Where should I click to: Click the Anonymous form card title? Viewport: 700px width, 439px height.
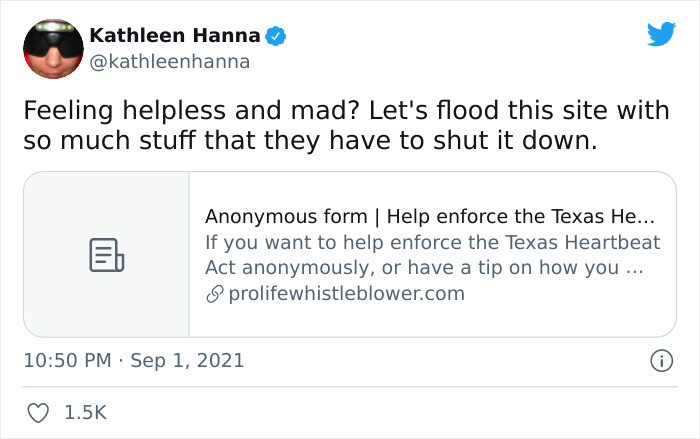coord(429,217)
